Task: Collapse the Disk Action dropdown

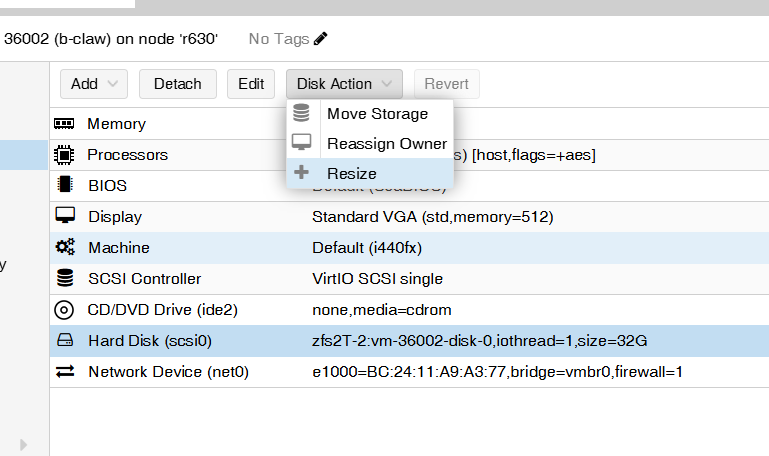Action: click(344, 84)
